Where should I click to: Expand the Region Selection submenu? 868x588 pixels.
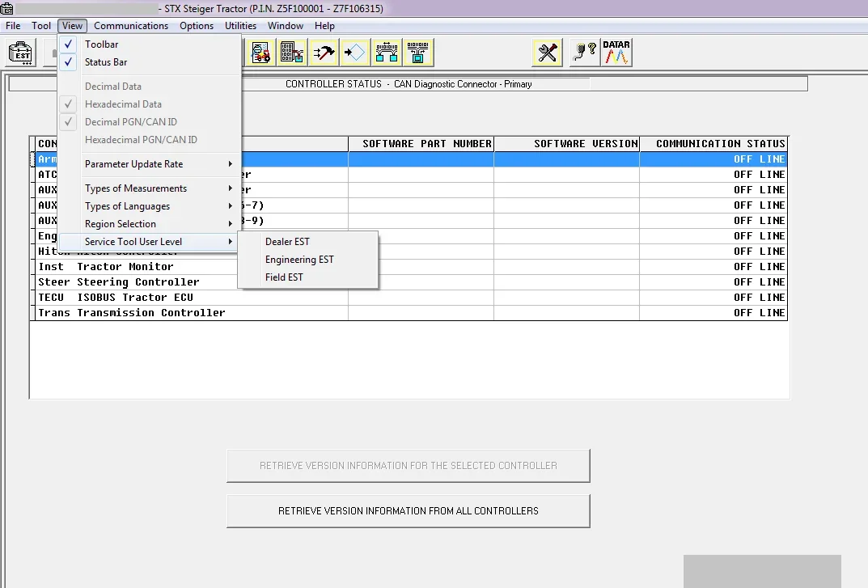pyautogui.click(x=120, y=223)
